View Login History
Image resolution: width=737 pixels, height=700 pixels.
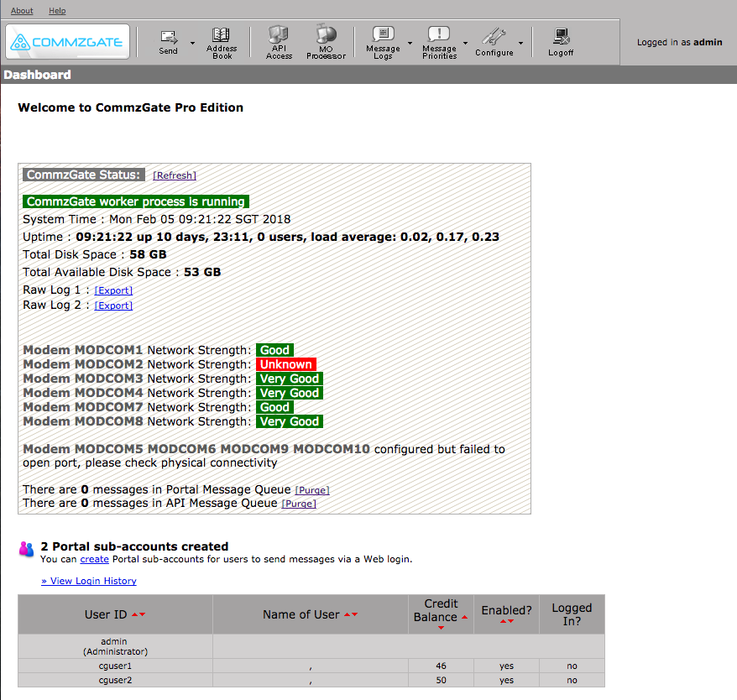(89, 581)
